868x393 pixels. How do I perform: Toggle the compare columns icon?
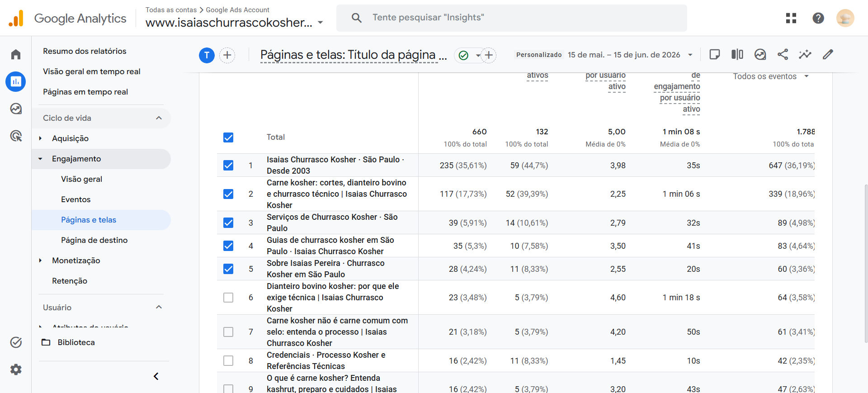click(x=737, y=55)
